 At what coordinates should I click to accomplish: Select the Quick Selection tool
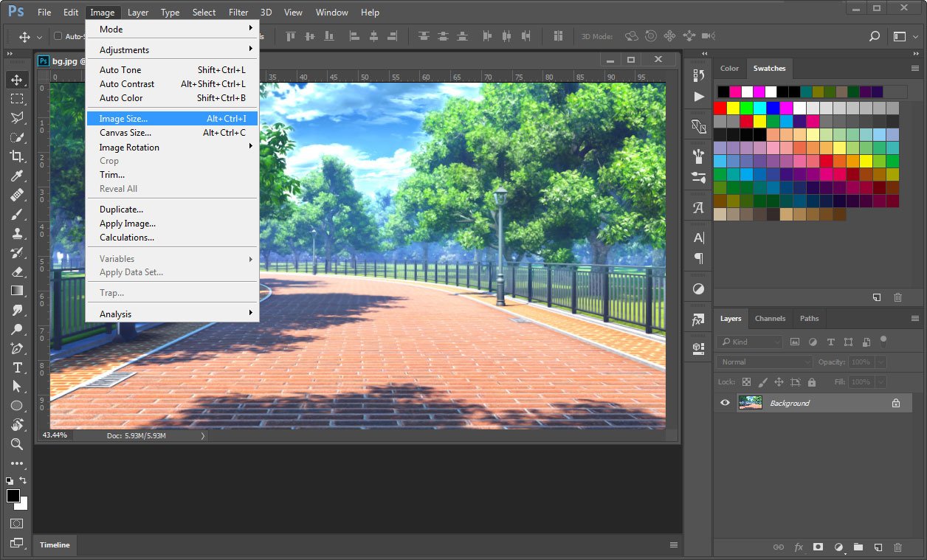(16, 137)
